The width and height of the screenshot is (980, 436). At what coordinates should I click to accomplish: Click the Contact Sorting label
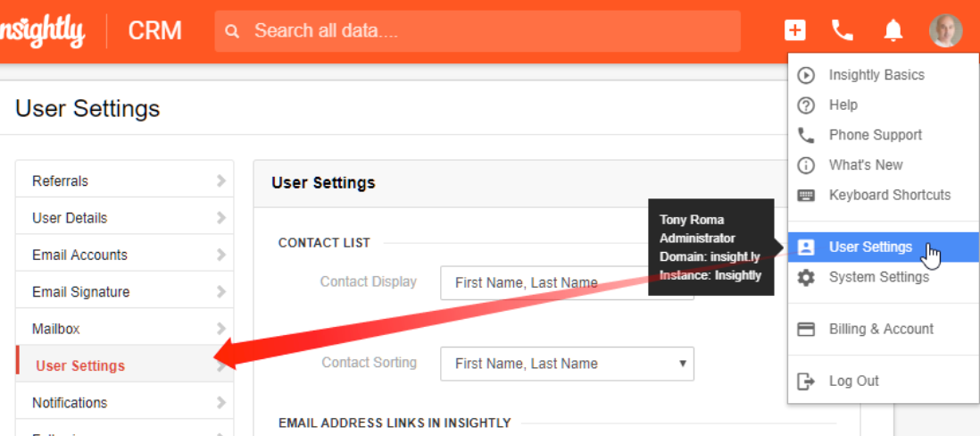pos(369,362)
